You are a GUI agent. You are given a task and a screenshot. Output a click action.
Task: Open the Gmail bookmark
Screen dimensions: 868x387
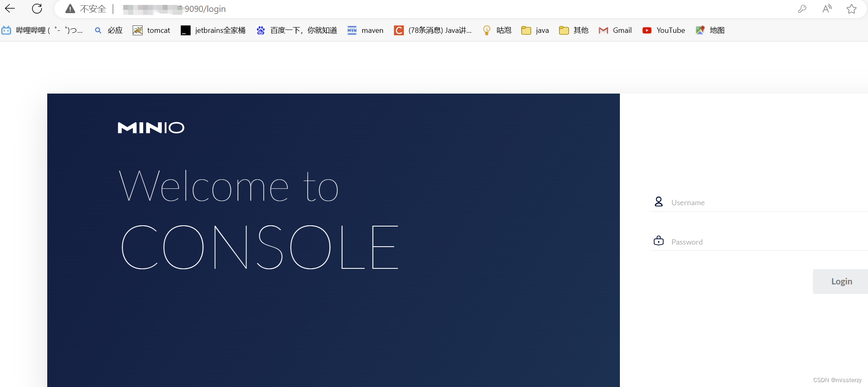[x=615, y=30]
